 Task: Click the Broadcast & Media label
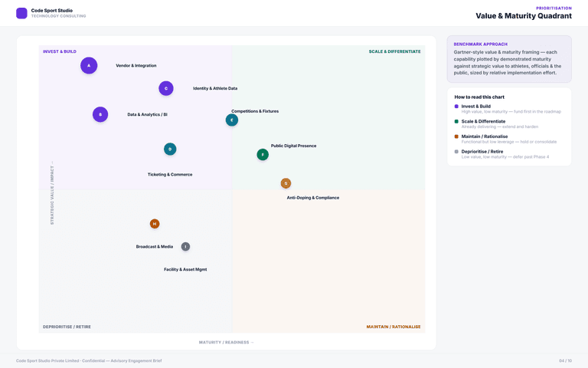pos(155,247)
